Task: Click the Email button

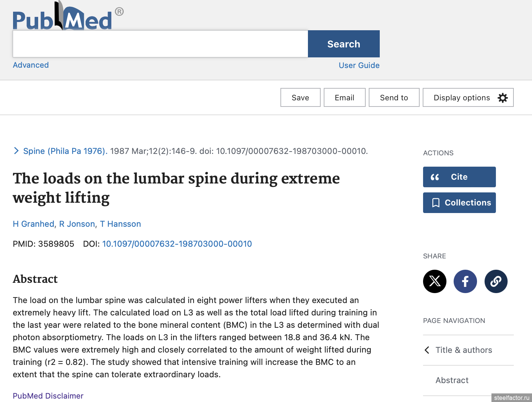Action: (345, 98)
